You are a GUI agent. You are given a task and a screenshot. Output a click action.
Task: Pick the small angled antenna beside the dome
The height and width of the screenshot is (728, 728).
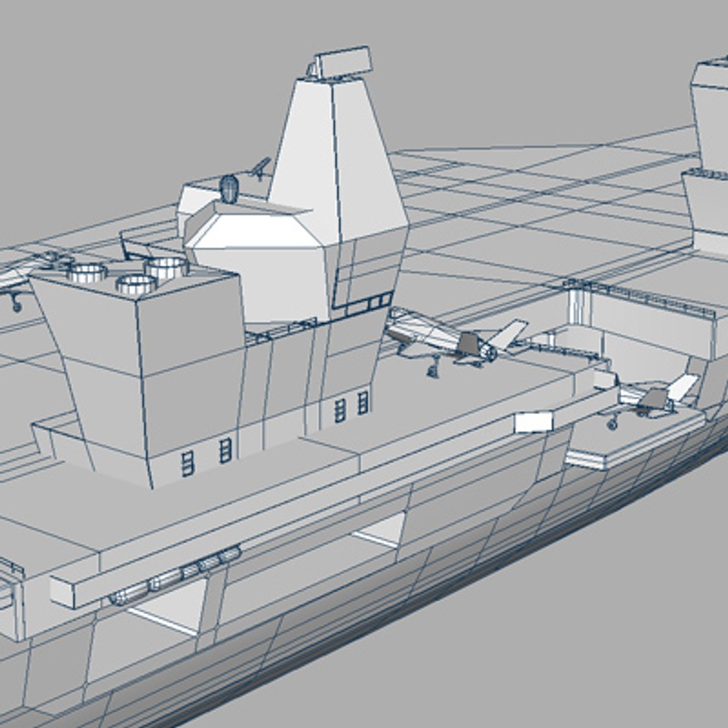(x=261, y=168)
